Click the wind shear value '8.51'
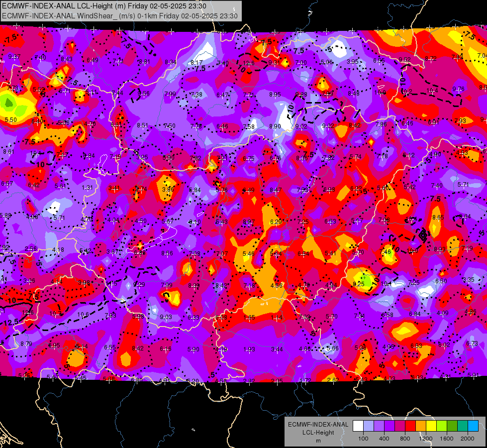The height and width of the screenshot is (448, 487). pyautogui.click(x=143, y=125)
